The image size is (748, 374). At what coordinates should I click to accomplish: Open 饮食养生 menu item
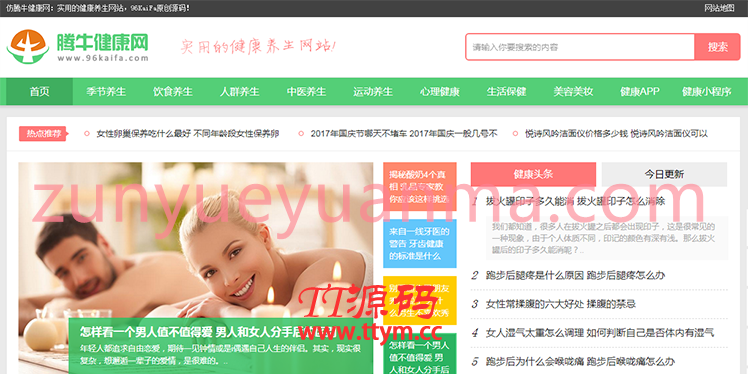(x=173, y=92)
